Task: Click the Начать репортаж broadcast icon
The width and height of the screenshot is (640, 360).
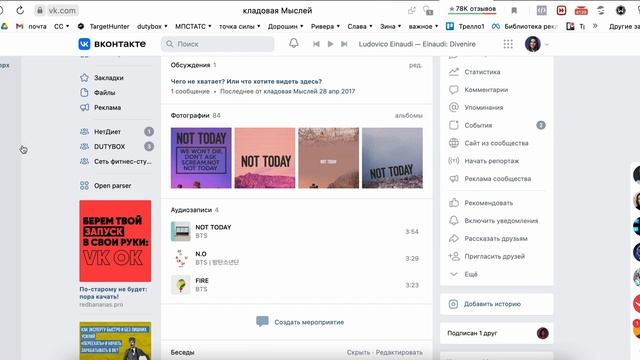Action: click(x=454, y=161)
